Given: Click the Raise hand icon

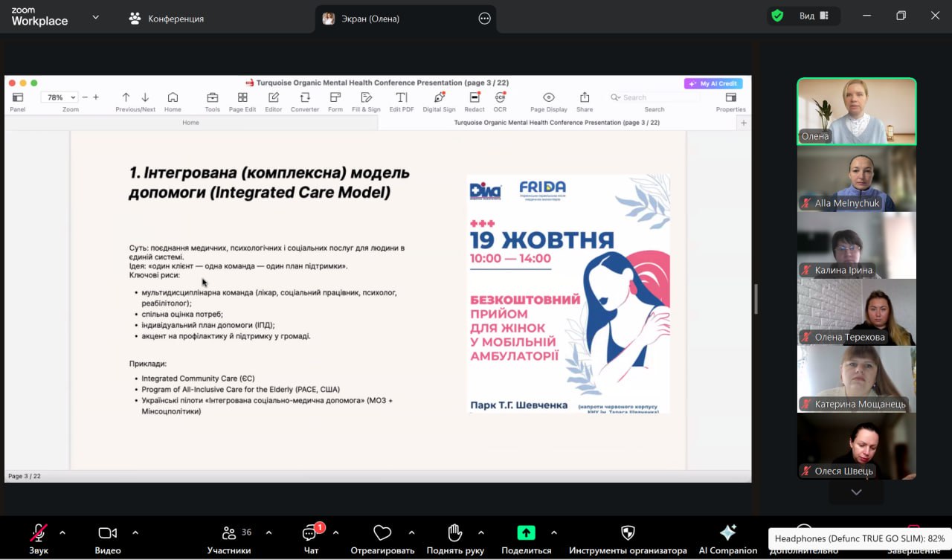Looking at the screenshot, I should pyautogui.click(x=455, y=532).
